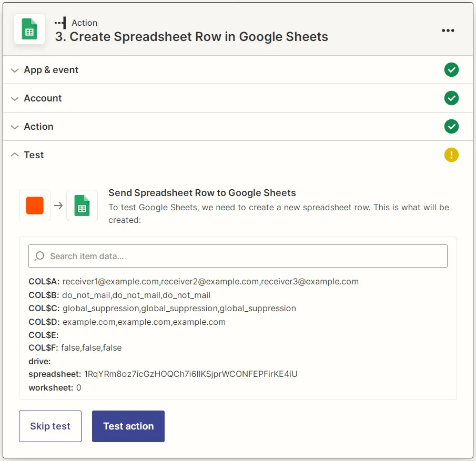Click the magnifier icon in the search field
The width and height of the screenshot is (476, 461).
pos(38,256)
